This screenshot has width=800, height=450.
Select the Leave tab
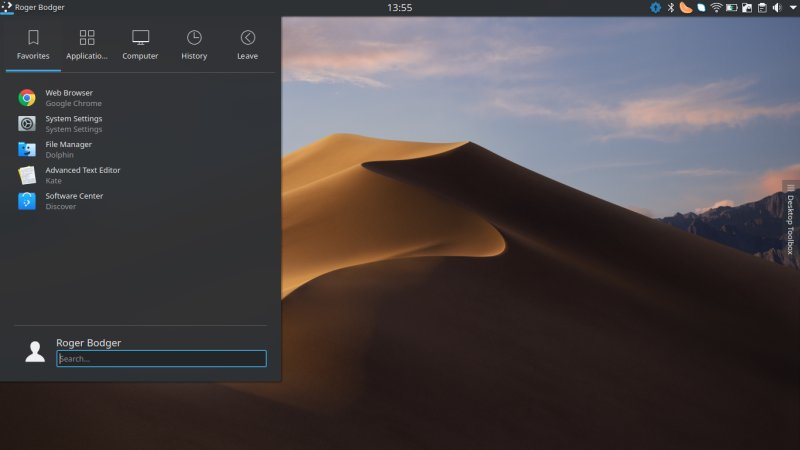coord(247,45)
